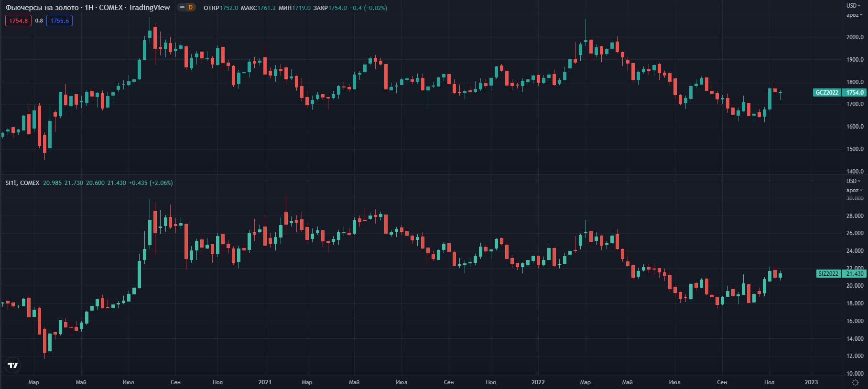Click the 2022 label on time axis

tap(538, 382)
